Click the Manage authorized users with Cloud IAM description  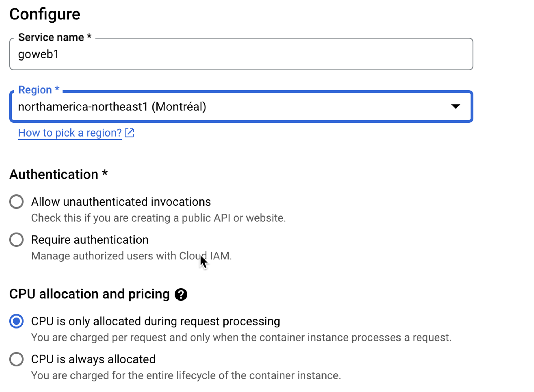coord(131,256)
